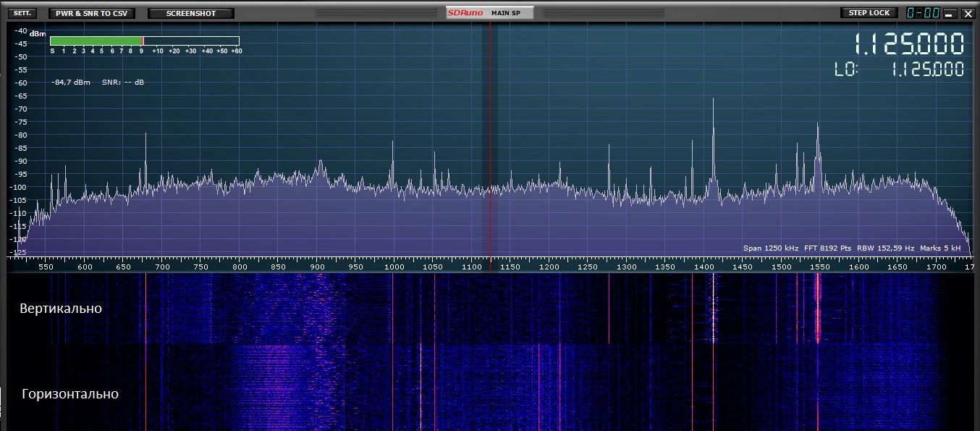Click the Span 1250 kHz status text
The image size is (980, 431).
pos(771,248)
